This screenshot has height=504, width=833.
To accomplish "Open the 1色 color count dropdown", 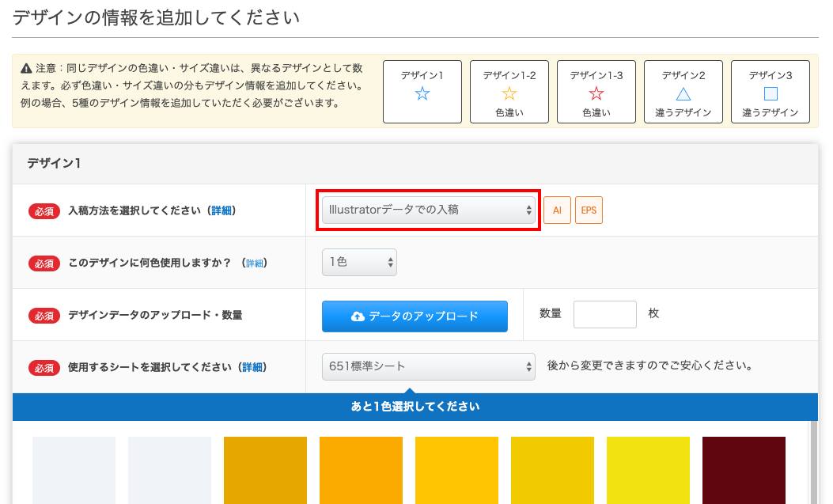I will [359, 262].
